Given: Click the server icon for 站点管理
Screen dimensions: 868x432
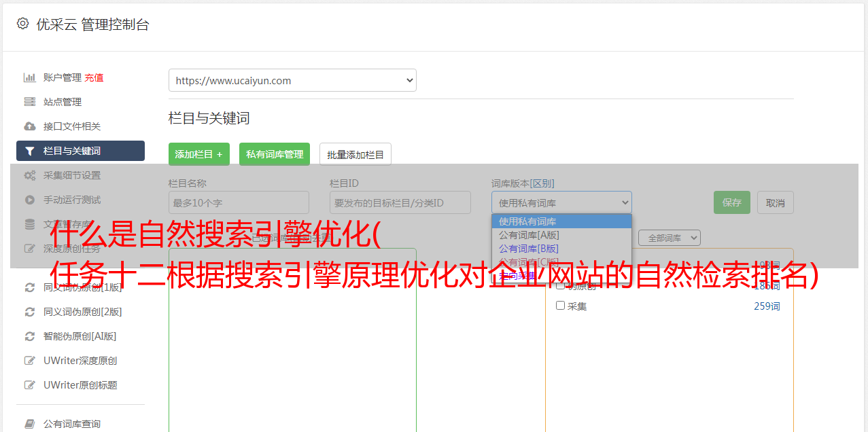Looking at the screenshot, I should tap(30, 102).
